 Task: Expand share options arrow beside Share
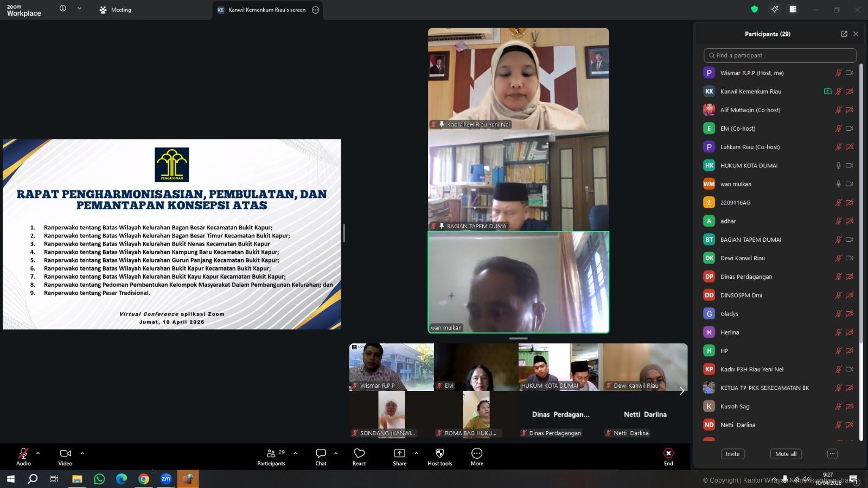coord(416,453)
